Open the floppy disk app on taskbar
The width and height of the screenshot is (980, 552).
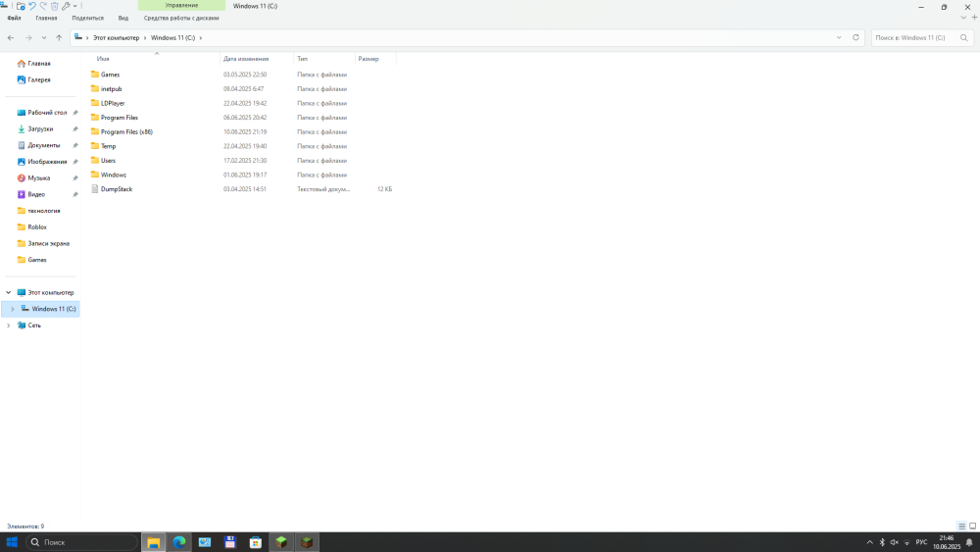point(230,542)
